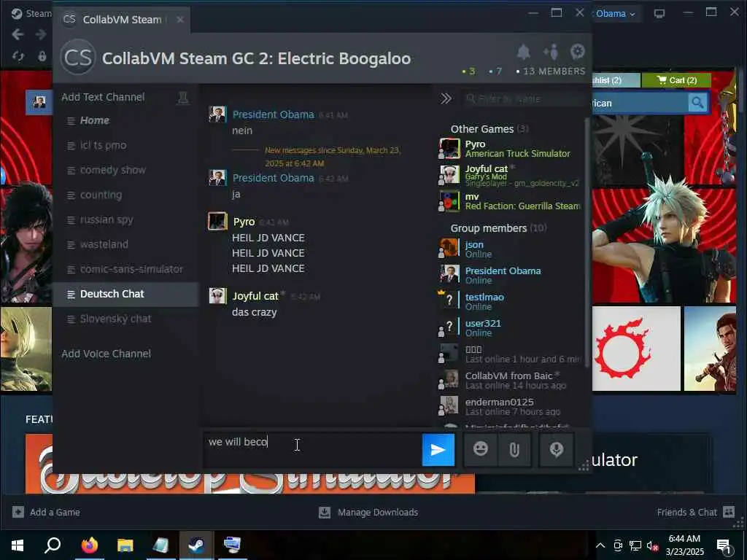This screenshot has height=560, width=747.
Task: Switch to Slovenský chat channel
Action: [125, 319]
